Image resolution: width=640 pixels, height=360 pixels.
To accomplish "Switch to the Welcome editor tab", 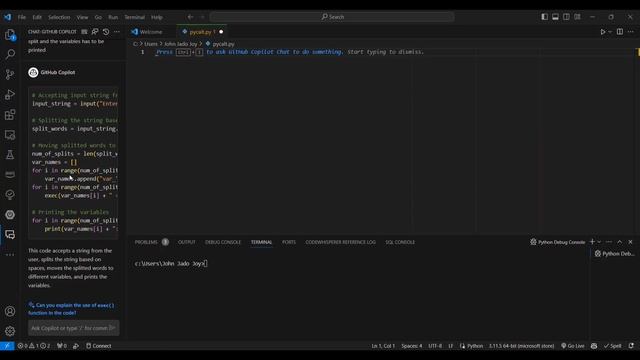I will coord(151,32).
